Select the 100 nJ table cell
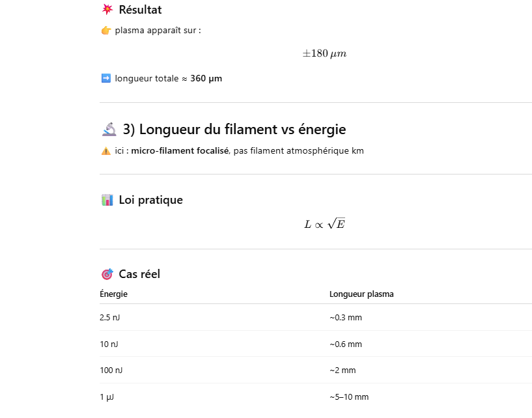 [111, 370]
